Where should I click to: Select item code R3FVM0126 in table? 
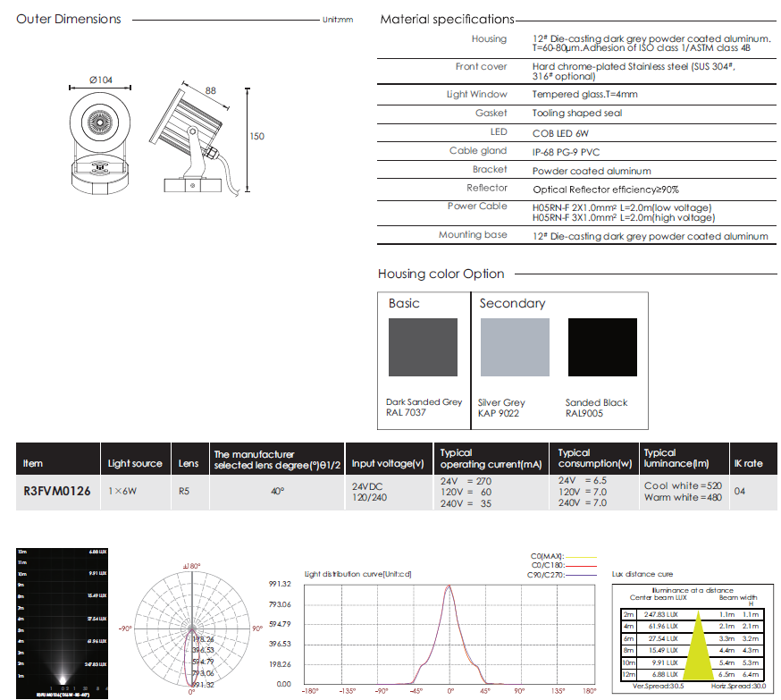tap(57, 491)
